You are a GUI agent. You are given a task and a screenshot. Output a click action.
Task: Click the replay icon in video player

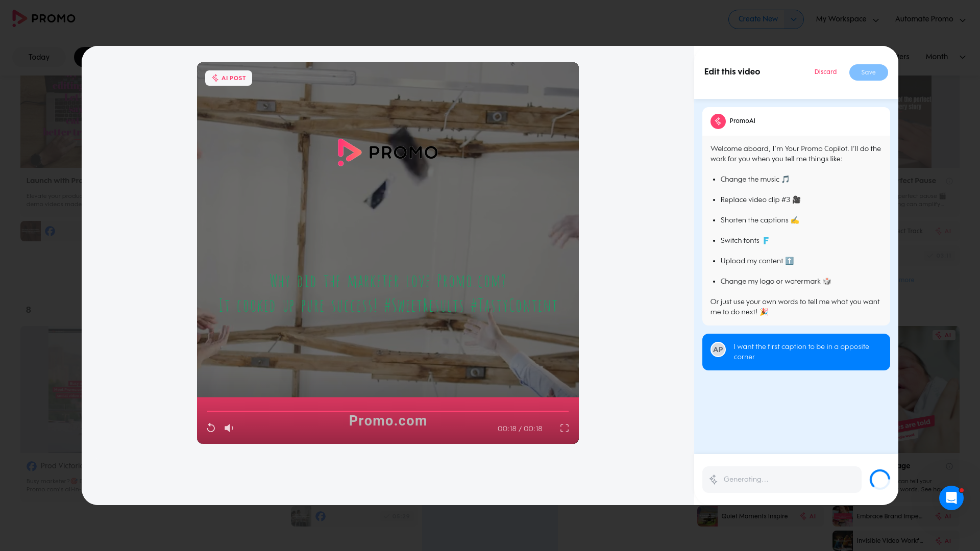(x=211, y=428)
